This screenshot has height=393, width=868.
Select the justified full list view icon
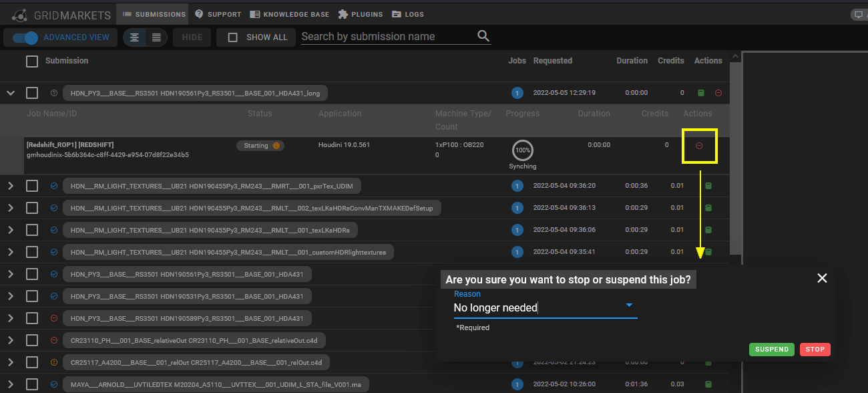[x=156, y=37]
